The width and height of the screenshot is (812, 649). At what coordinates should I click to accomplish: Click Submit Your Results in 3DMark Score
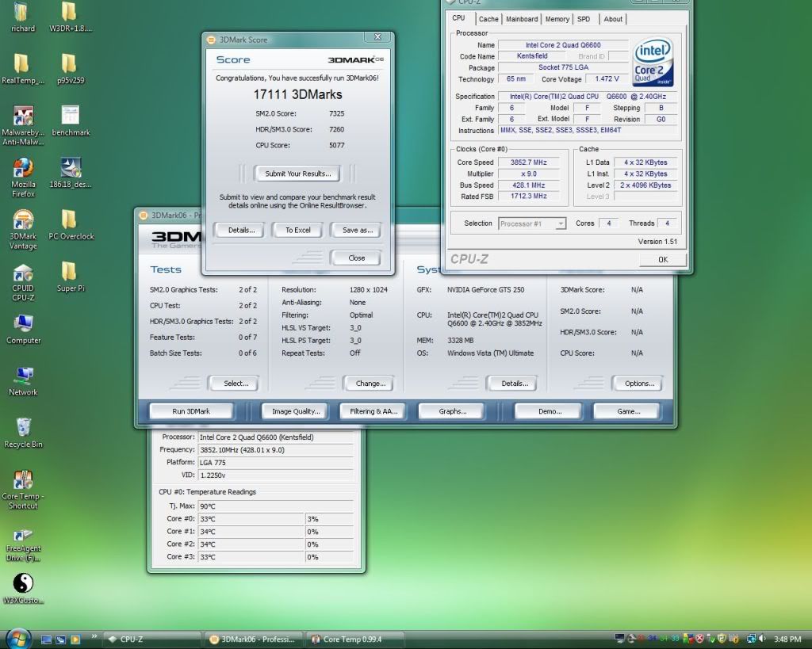(297, 174)
